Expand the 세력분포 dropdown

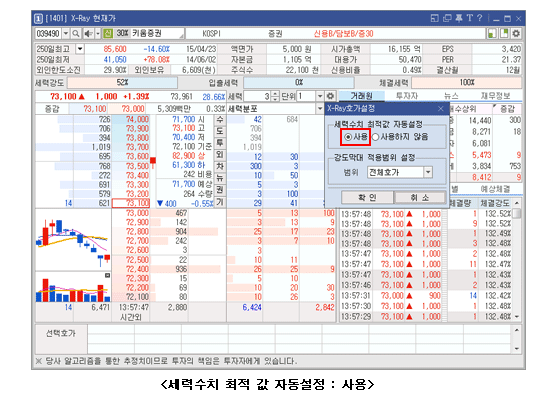coord(320,109)
